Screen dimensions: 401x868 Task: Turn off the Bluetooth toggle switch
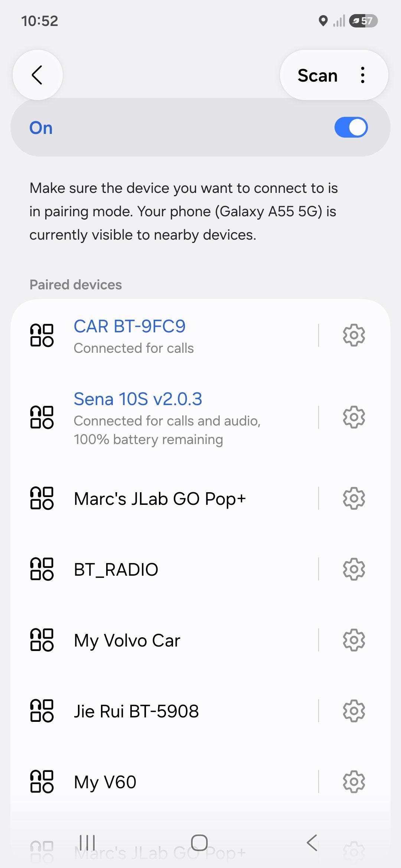[351, 128]
